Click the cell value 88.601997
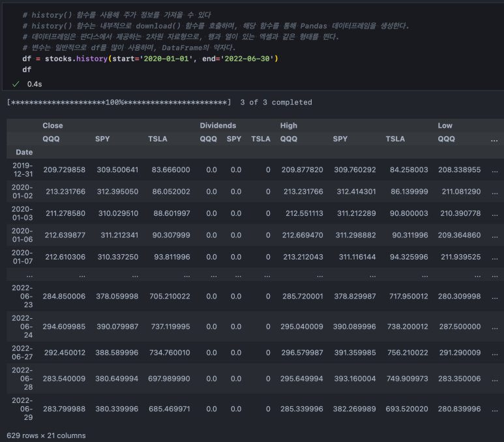Viewport: 504px width, 442px height. (x=171, y=213)
